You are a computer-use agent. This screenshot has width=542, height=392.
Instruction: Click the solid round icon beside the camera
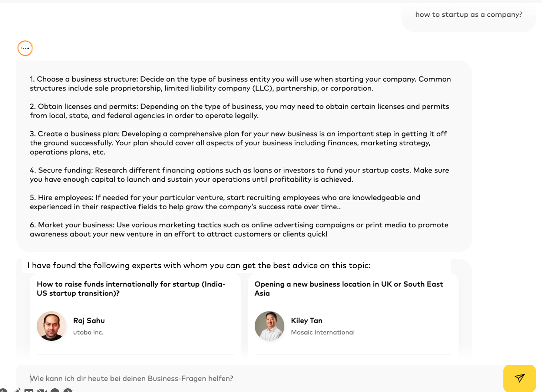tap(55, 391)
